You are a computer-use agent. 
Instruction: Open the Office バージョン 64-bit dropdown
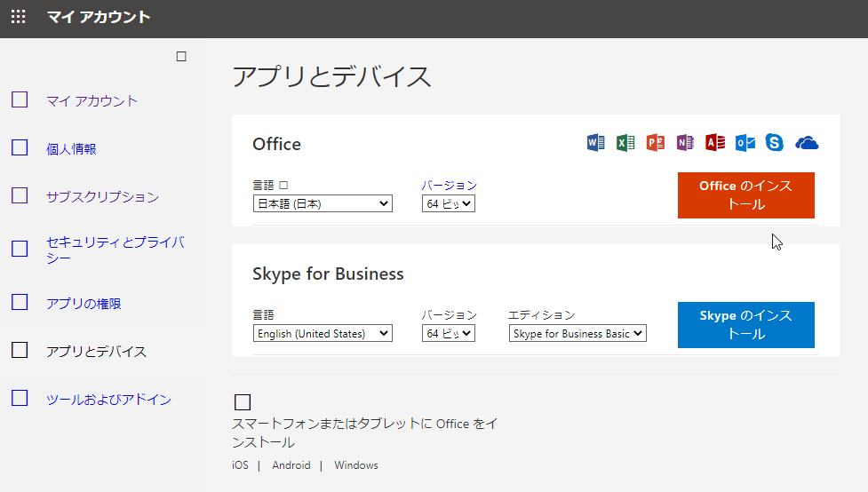[449, 204]
